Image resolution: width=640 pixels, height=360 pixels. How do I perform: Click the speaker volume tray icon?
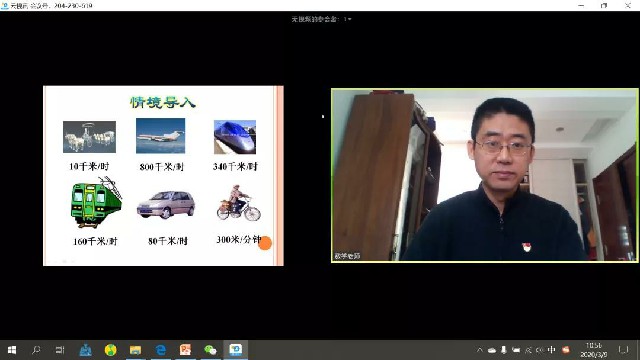click(x=540, y=350)
